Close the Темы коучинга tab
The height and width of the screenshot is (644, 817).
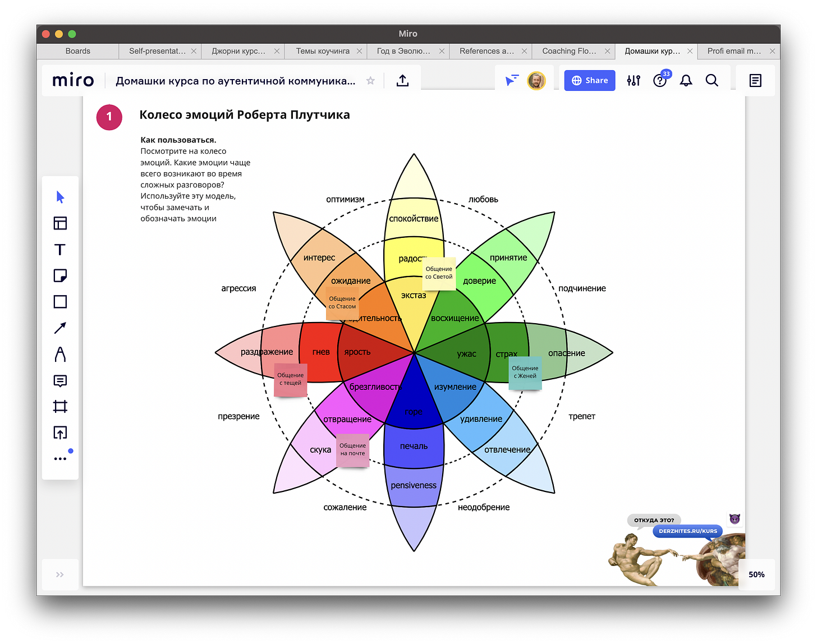359,51
